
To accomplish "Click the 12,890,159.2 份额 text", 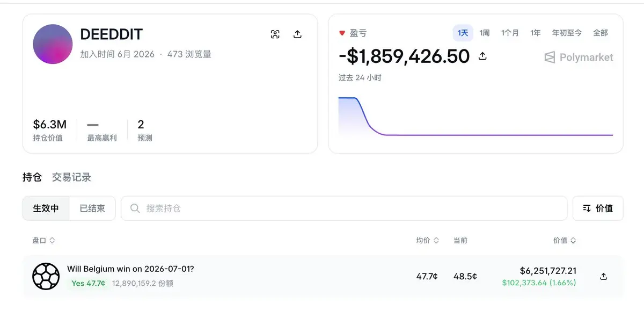I will (143, 283).
